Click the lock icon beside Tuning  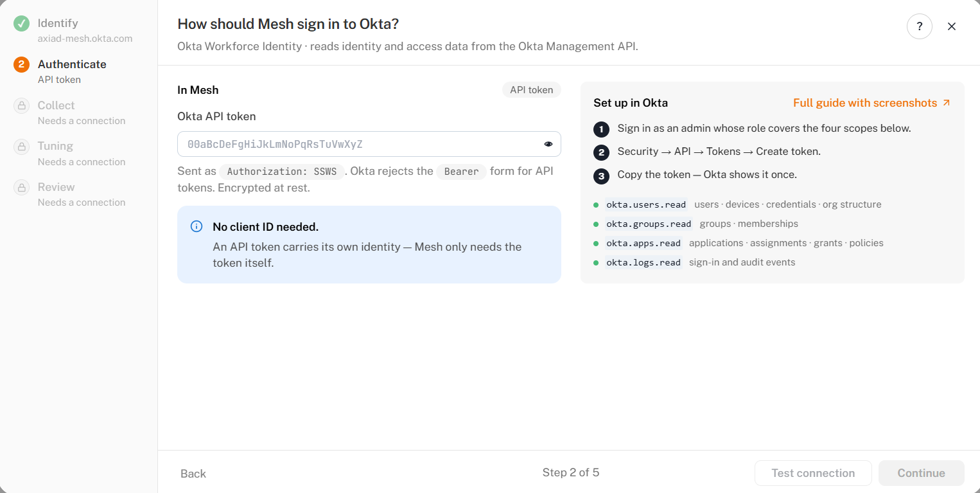pyautogui.click(x=21, y=147)
